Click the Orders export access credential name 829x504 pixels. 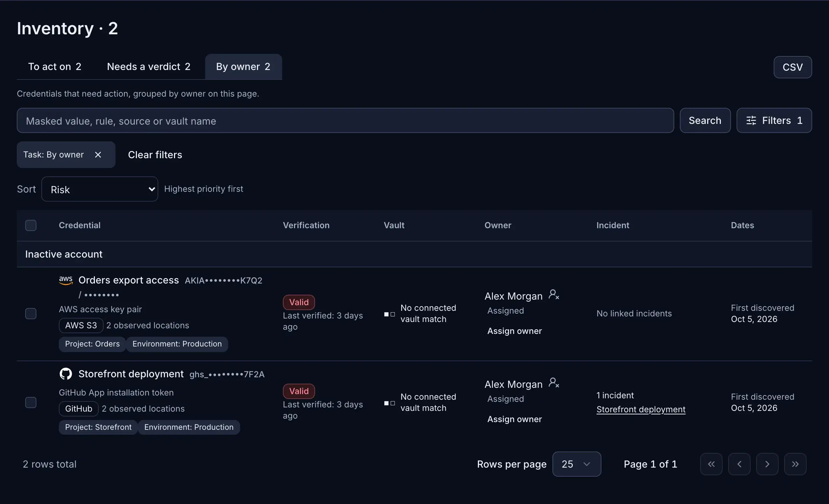pyautogui.click(x=128, y=280)
